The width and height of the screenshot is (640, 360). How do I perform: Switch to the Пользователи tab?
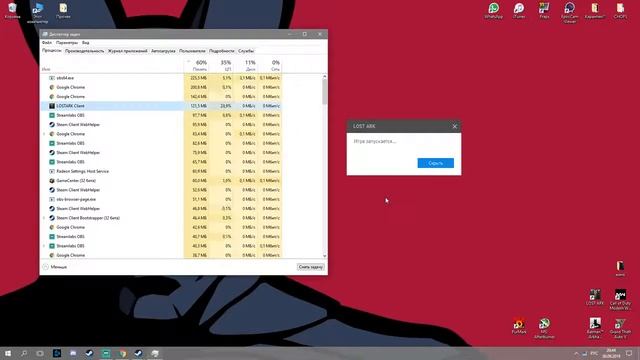click(x=192, y=51)
